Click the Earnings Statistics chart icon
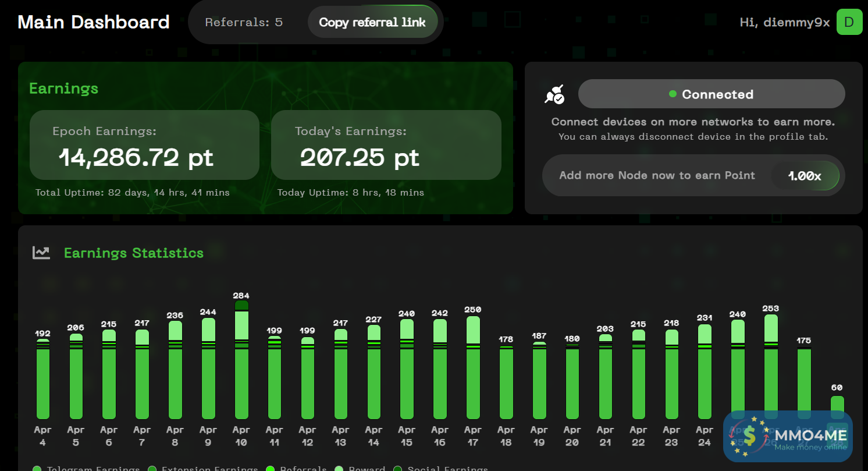This screenshot has width=868, height=471. (41, 253)
